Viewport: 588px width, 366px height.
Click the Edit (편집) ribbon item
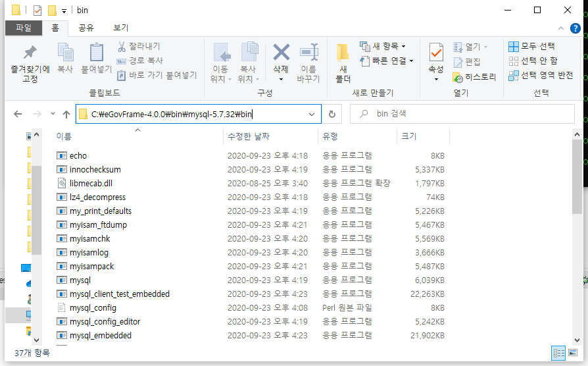pyautogui.click(x=467, y=62)
